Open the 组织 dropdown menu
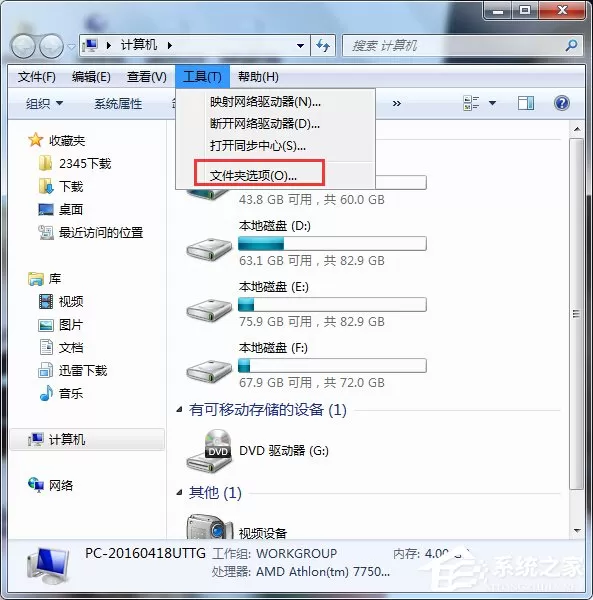Viewport: 593px width, 600px height. (44, 103)
